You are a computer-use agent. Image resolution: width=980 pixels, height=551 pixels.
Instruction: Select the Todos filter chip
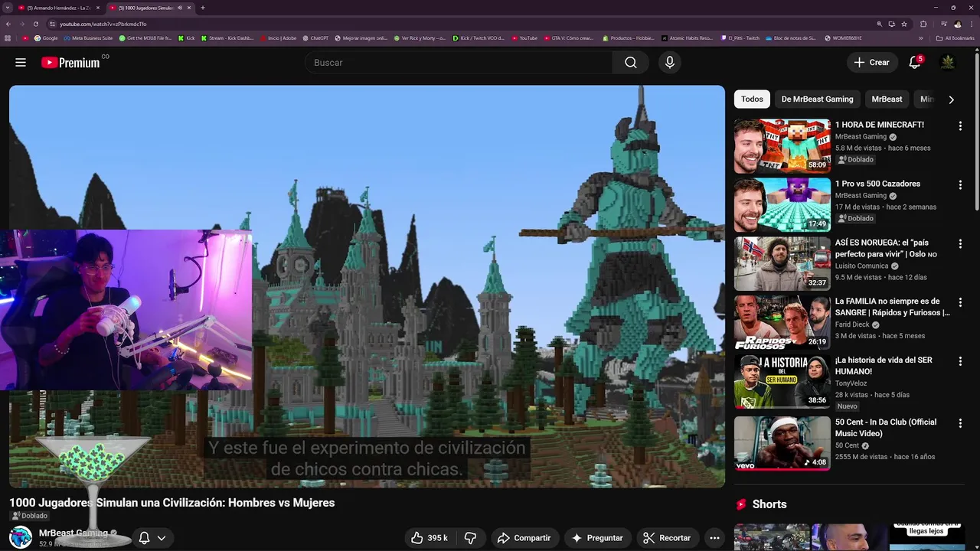[752, 99]
